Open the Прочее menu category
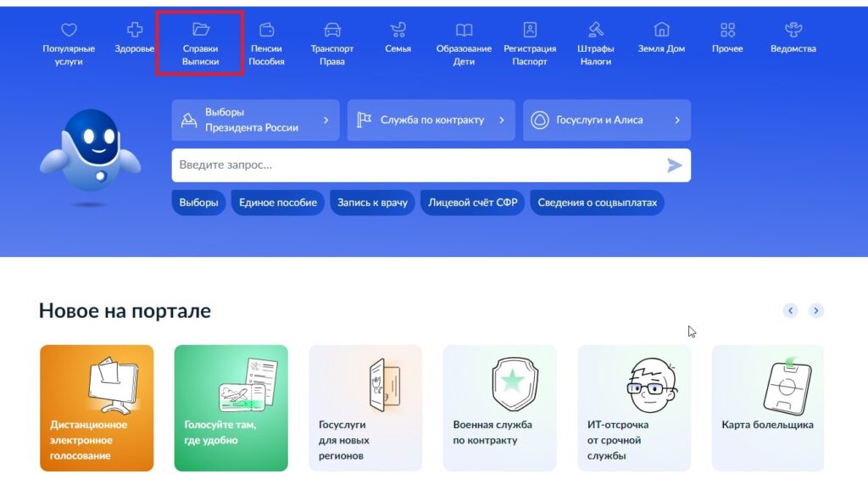This screenshot has width=868, height=496. click(x=727, y=38)
